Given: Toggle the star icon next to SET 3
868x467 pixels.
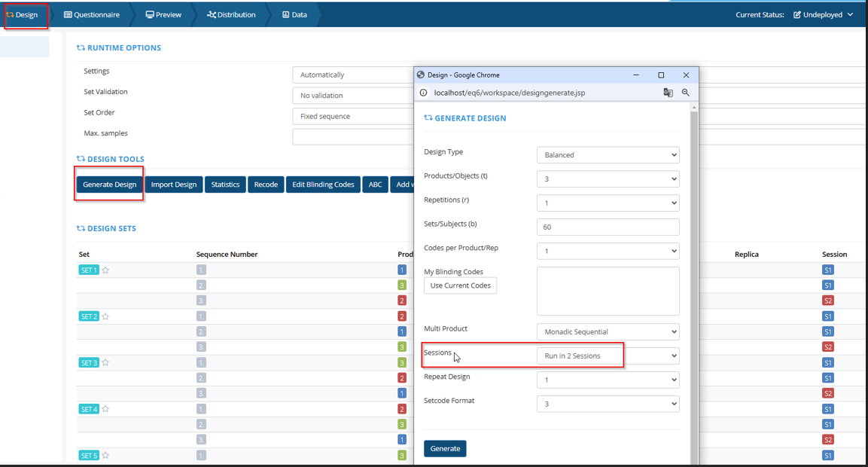Looking at the screenshot, I should click(x=106, y=362).
